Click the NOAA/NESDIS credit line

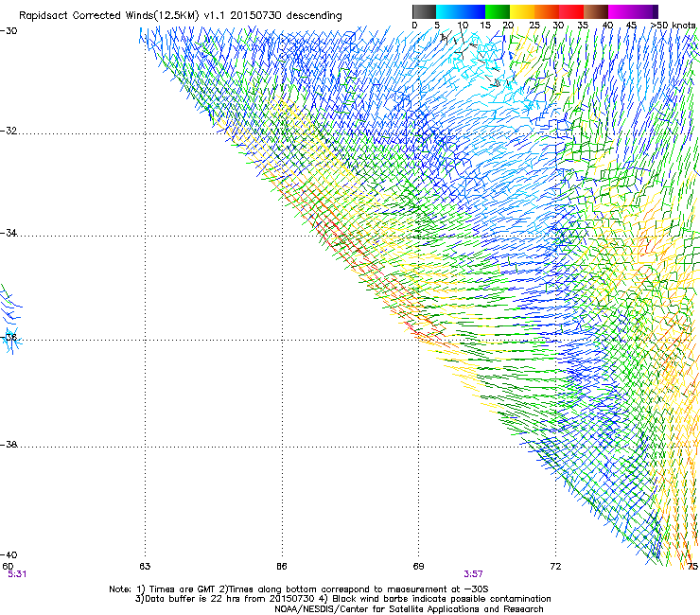click(x=409, y=609)
